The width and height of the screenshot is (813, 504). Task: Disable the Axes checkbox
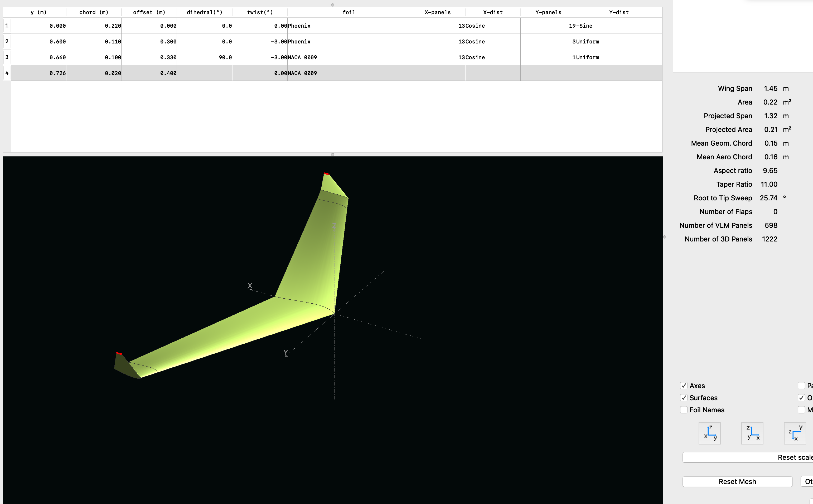684,386
